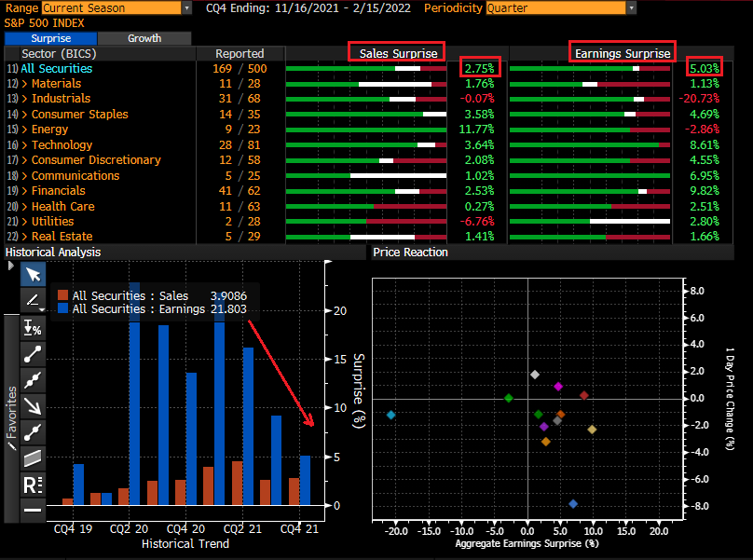
Task: Expand the Materials sector chevron
Action: [x=24, y=84]
